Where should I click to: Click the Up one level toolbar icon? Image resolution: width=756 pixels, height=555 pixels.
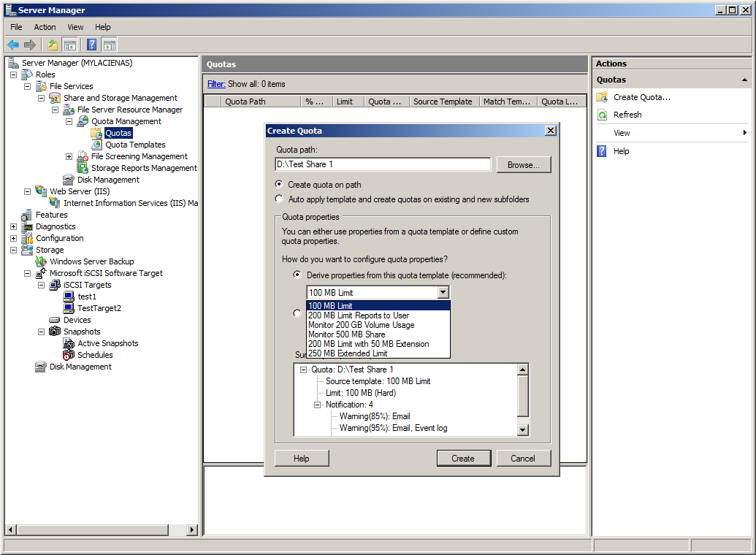pos(52,45)
